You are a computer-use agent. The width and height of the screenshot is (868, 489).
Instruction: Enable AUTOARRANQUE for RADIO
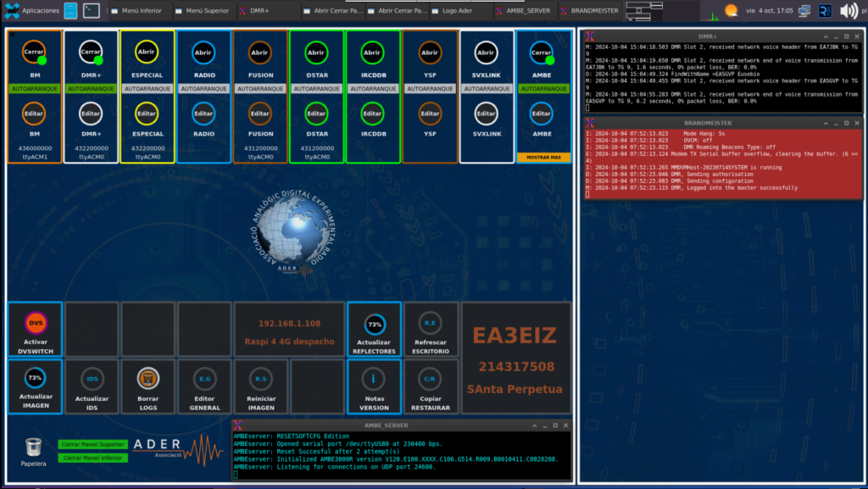tap(203, 88)
